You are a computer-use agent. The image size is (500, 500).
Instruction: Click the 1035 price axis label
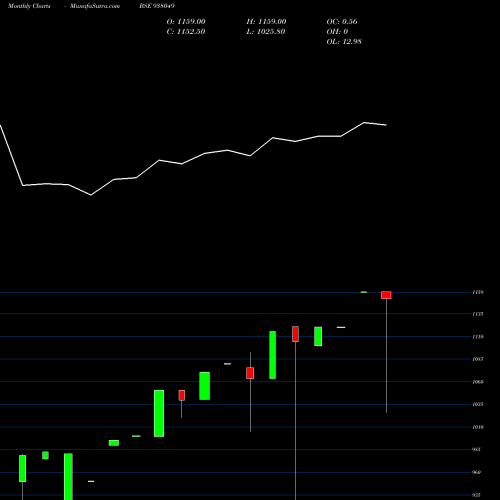478,404
